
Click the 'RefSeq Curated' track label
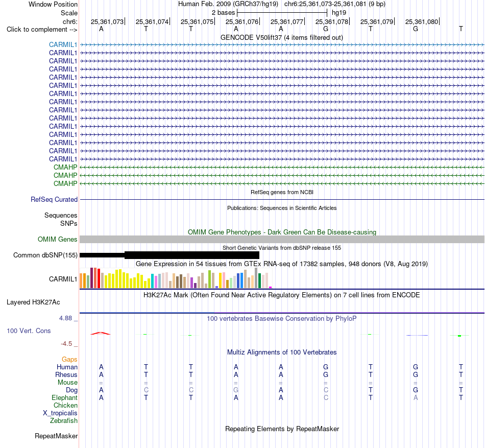click(54, 200)
